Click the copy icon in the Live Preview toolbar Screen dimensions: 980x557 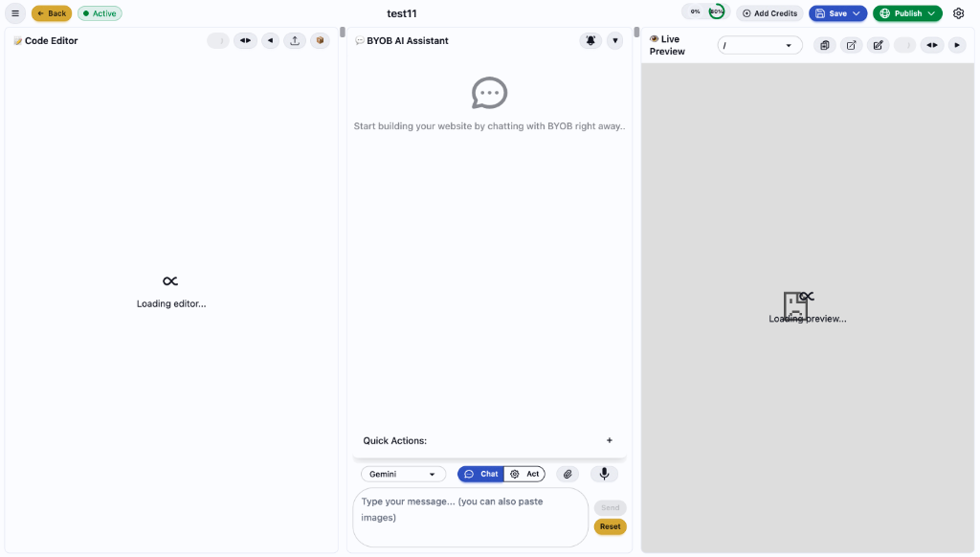coord(824,44)
